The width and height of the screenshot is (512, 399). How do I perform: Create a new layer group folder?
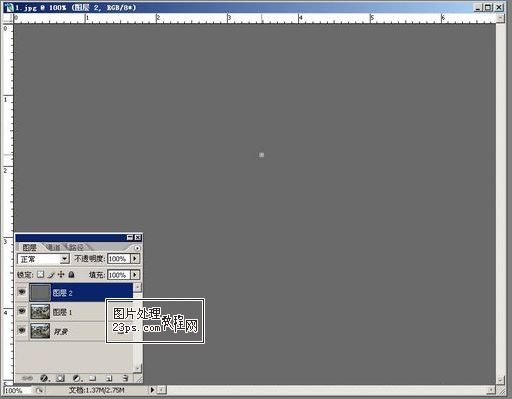(93, 378)
